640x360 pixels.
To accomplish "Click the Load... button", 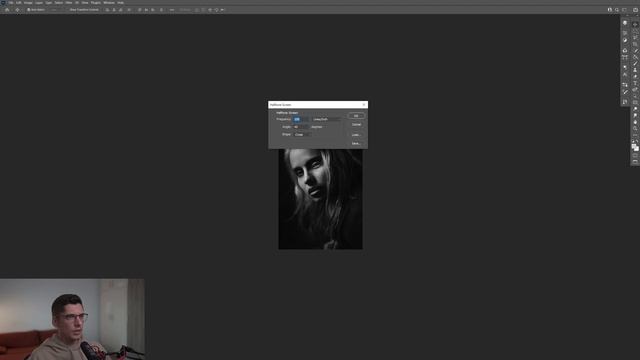I will click(x=356, y=135).
